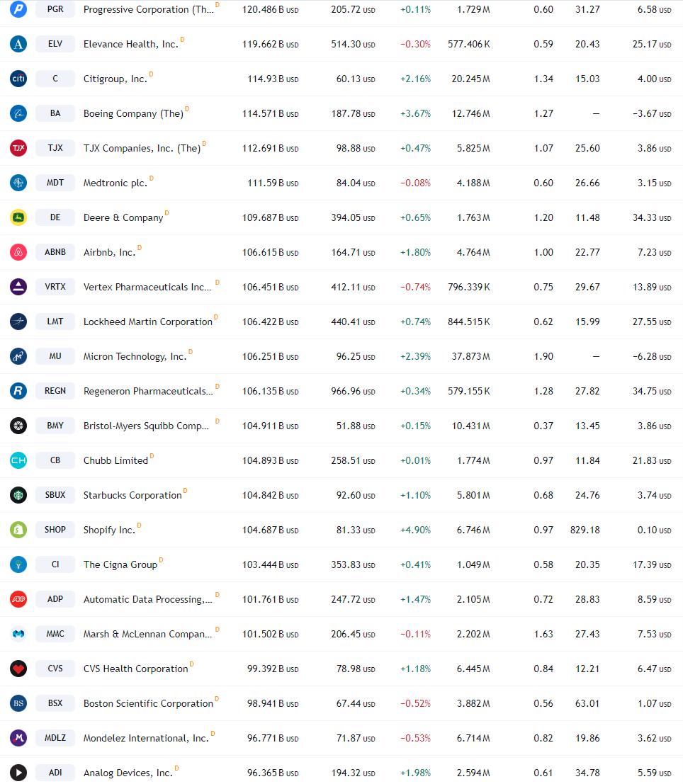Open Medtronic plc. company link
This screenshot has height=784, width=683.
pyautogui.click(x=115, y=183)
